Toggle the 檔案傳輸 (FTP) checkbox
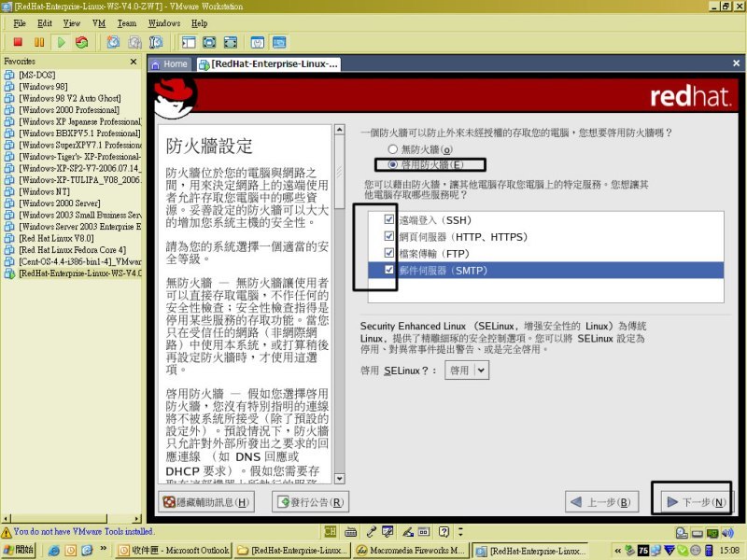This screenshot has width=747, height=560. 388,253
